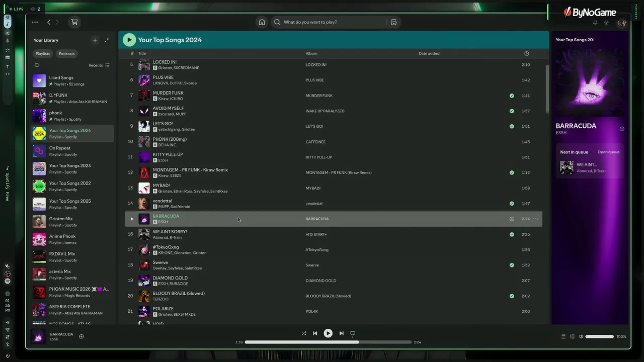Expand Your Library with the arrows icon
Viewport: 644px width, 362px height.
point(106,40)
